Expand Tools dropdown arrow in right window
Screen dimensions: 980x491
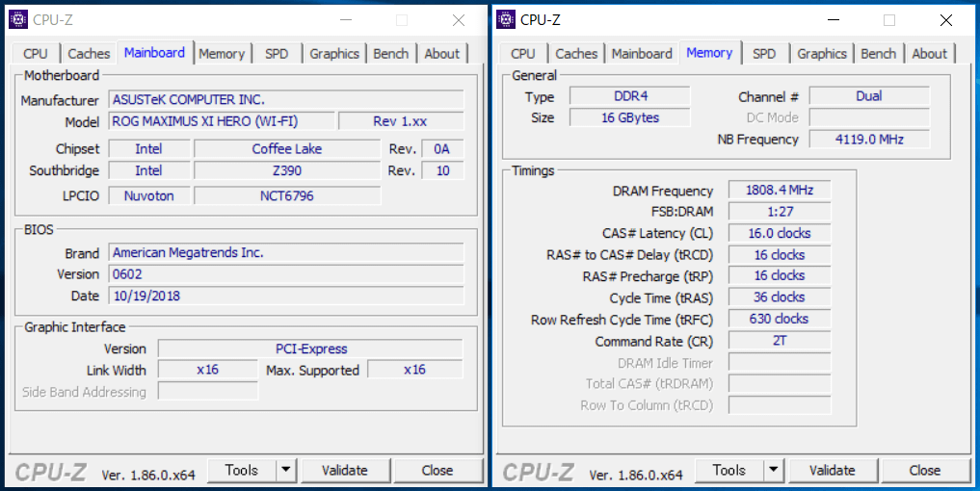[773, 471]
